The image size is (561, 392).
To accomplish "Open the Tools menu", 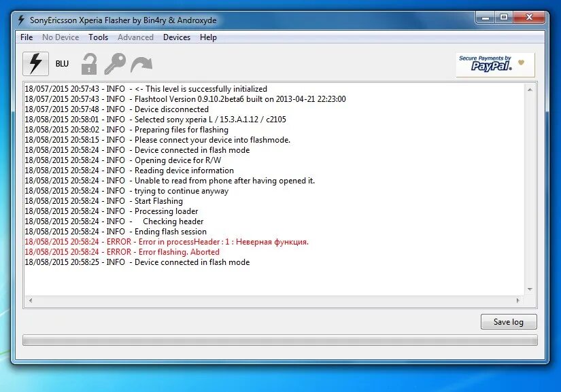I will [x=98, y=37].
